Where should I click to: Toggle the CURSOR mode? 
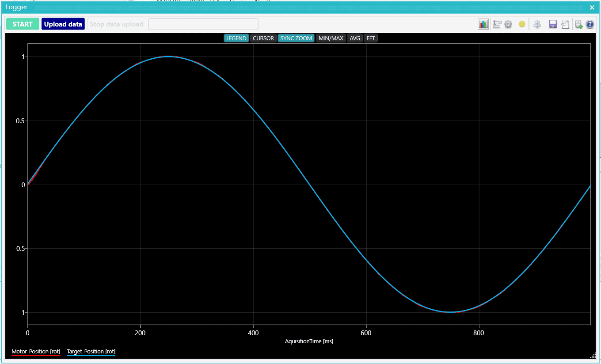pyautogui.click(x=263, y=38)
